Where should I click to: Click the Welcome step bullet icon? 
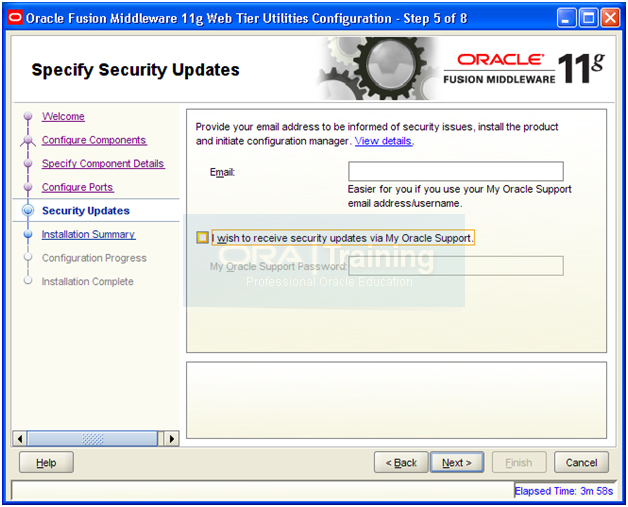pyautogui.click(x=28, y=116)
